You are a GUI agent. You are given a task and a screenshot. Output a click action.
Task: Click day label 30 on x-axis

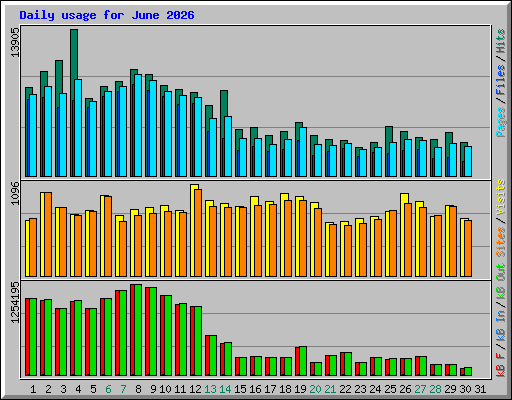465,389
